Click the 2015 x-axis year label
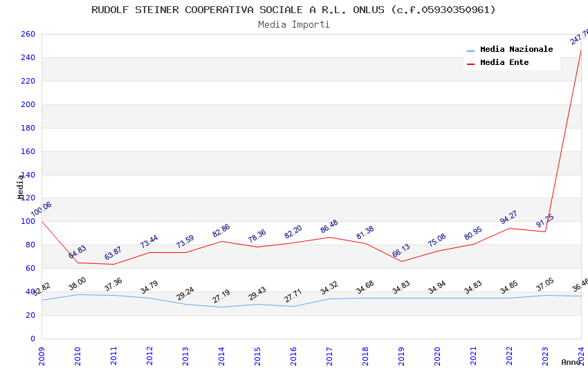This screenshot has height=380, width=588. click(x=257, y=356)
